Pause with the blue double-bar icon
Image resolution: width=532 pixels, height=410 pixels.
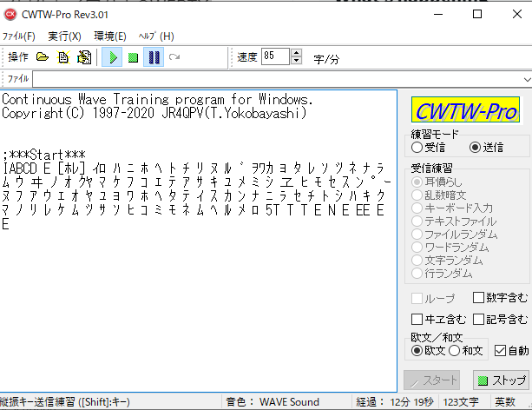[x=154, y=57]
